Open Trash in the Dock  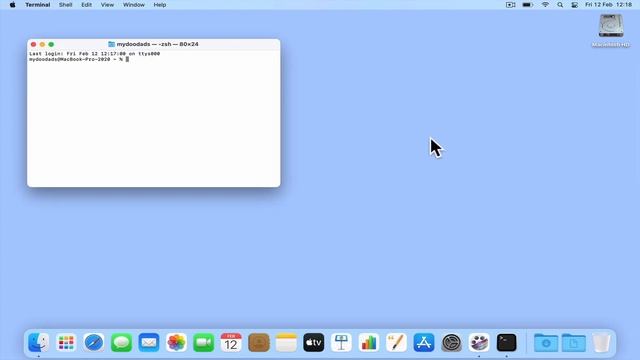[601, 342]
